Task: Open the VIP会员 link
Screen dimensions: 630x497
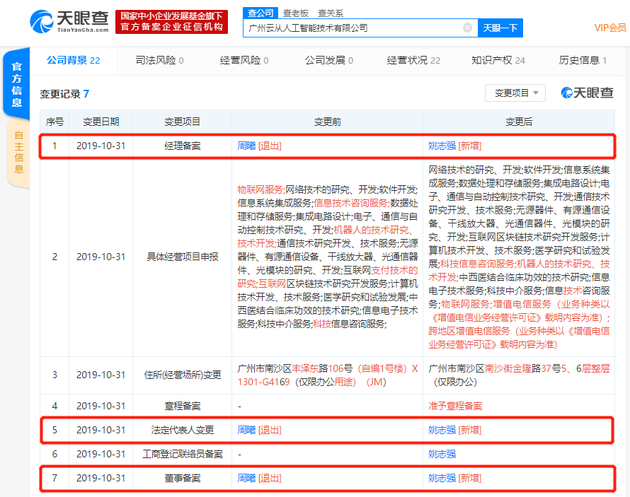Action: coord(610,28)
